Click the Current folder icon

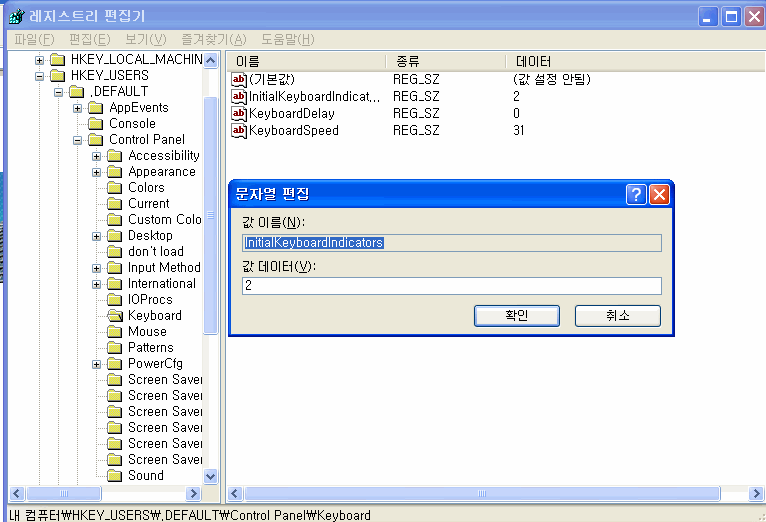coord(115,204)
